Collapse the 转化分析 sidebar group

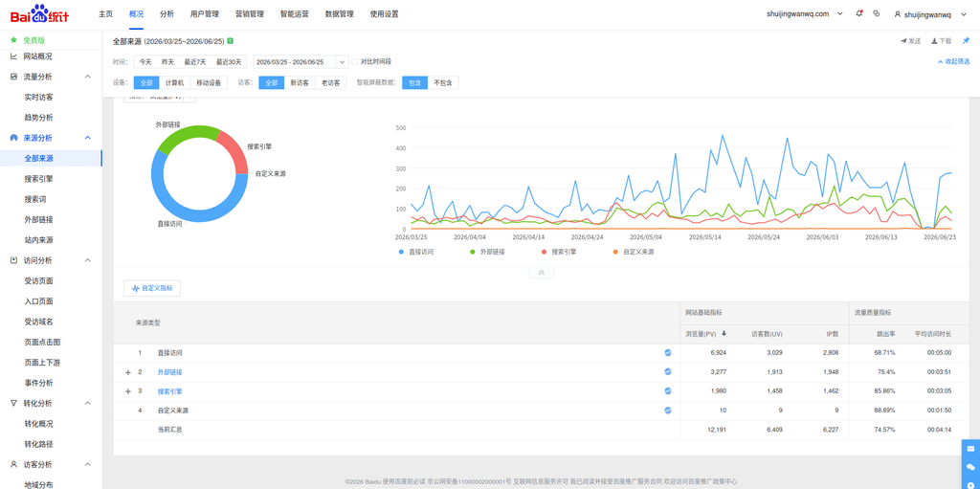pos(87,403)
